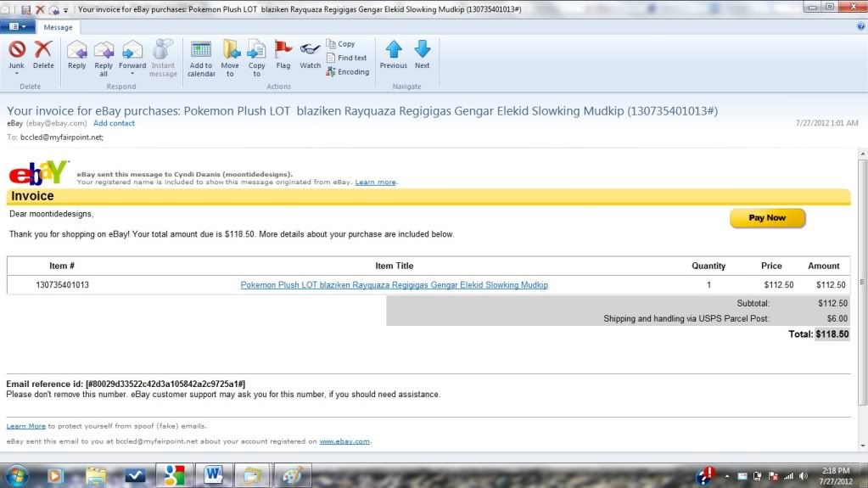Click the vertical scrollbar thumb
This screenshot has width=868, height=488.
click(x=862, y=282)
